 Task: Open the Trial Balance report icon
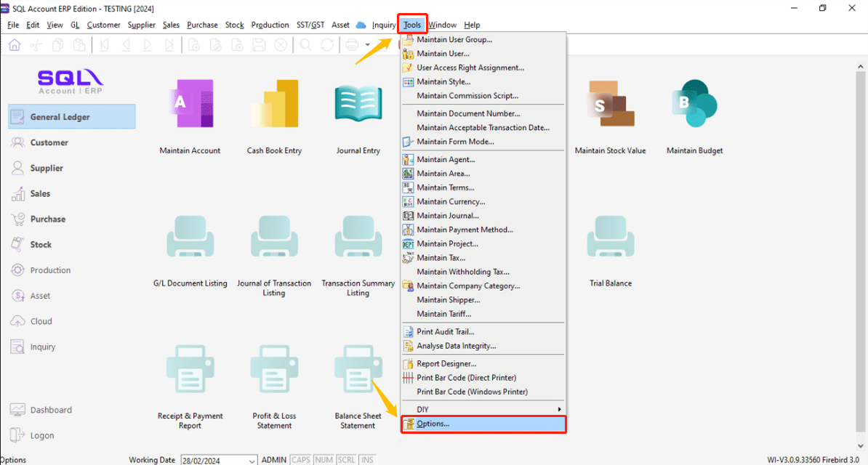point(610,238)
